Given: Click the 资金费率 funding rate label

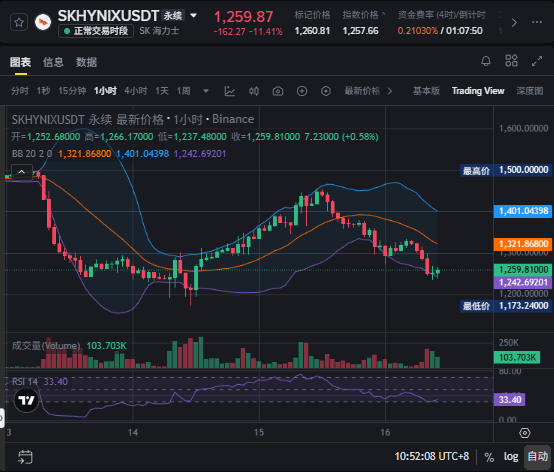Looking at the screenshot, I should click(x=442, y=15).
